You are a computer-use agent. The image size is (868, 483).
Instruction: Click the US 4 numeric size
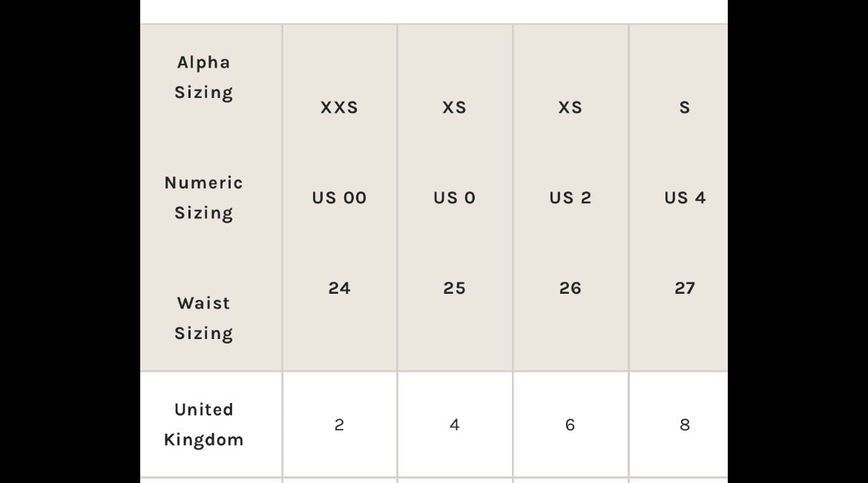pyautogui.click(x=685, y=198)
